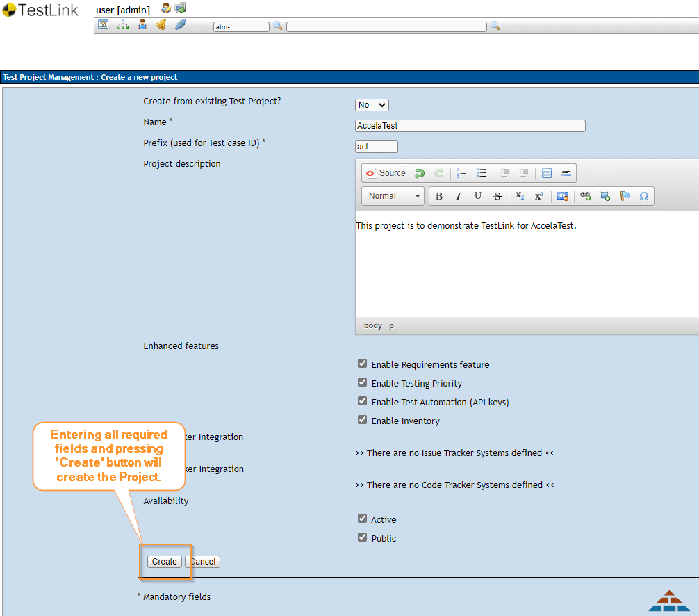Toggle the Enable Inventory checkbox
The height and width of the screenshot is (616, 699).
click(362, 420)
